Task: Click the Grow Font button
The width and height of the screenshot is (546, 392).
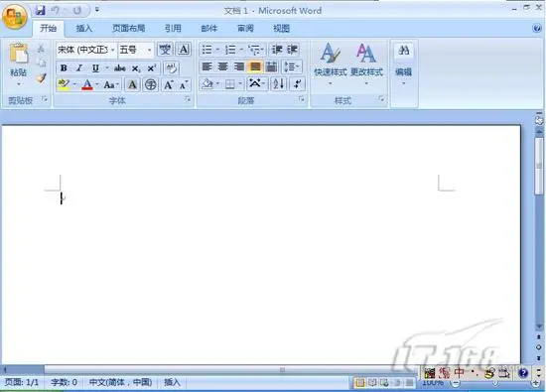Action: click(x=169, y=84)
